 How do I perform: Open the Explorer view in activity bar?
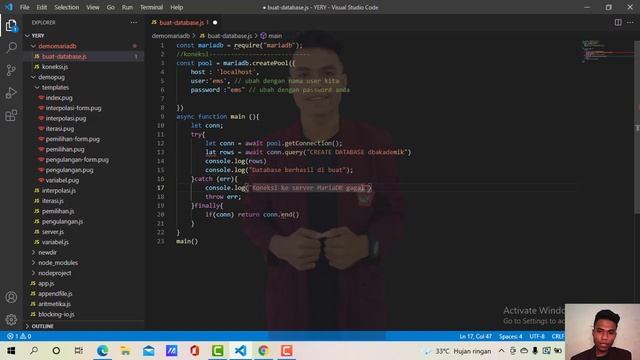pos(11,25)
